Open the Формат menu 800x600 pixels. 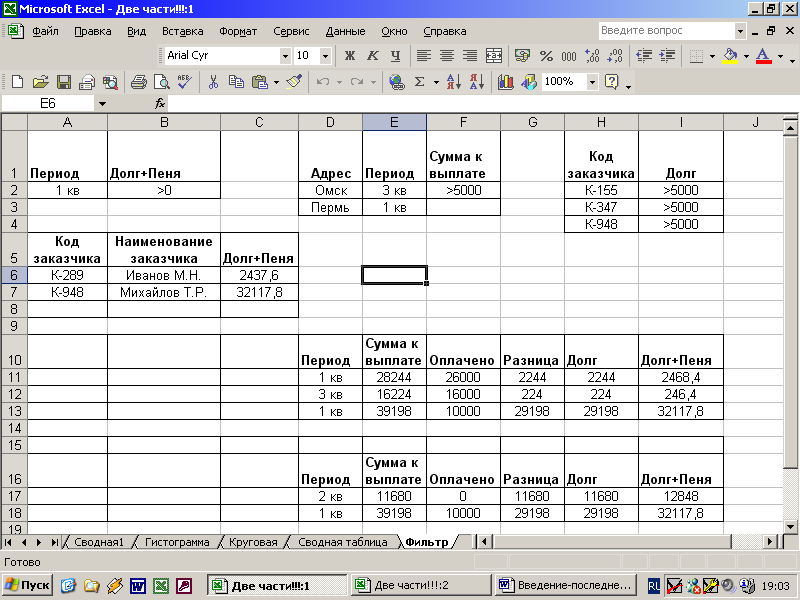pos(238,31)
